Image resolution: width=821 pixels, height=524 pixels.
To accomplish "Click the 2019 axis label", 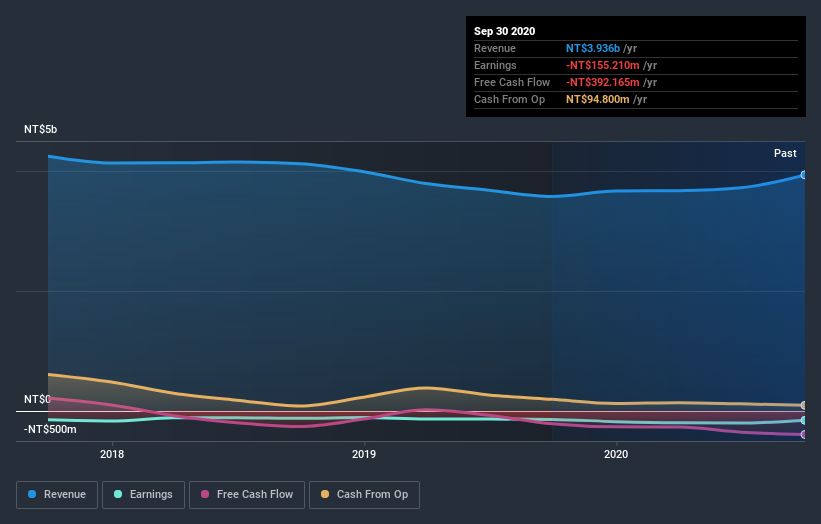I will click(364, 454).
